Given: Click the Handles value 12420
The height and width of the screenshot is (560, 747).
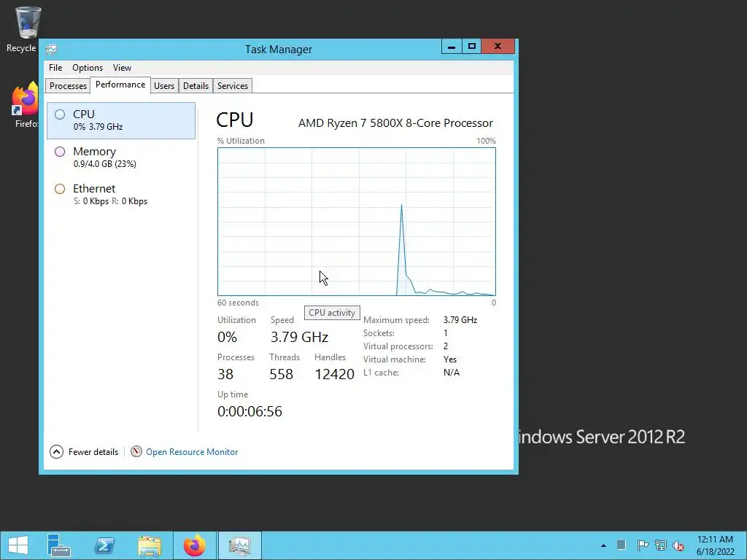Looking at the screenshot, I should click(334, 374).
